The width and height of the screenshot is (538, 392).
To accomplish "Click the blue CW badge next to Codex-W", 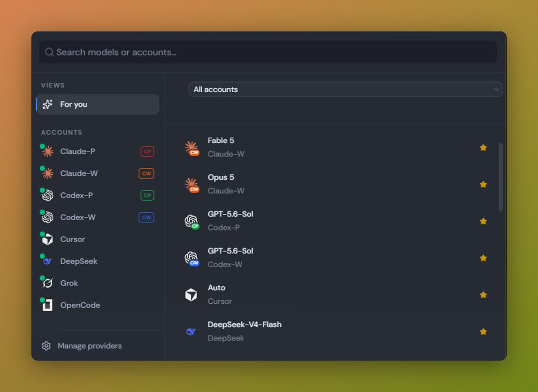I will [x=146, y=217].
